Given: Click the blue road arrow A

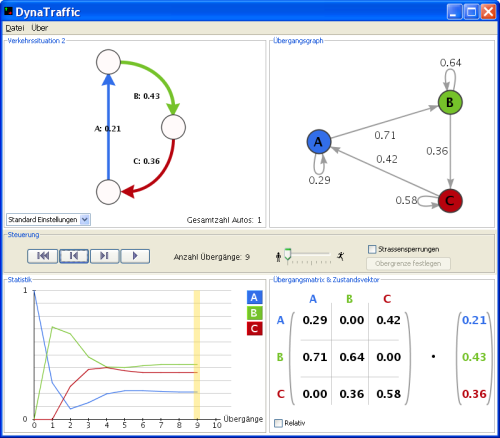Looking at the screenshot, I should click(x=108, y=127).
